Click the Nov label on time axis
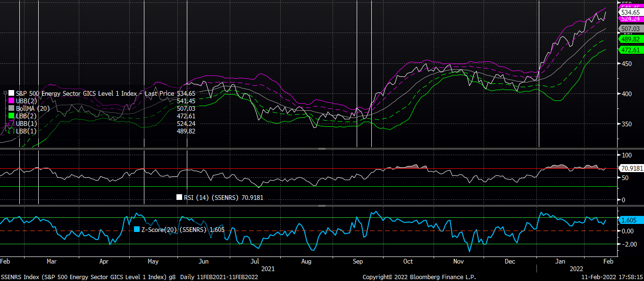Image resolution: width=644 pixels, height=281 pixels. pyautogui.click(x=458, y=261)
